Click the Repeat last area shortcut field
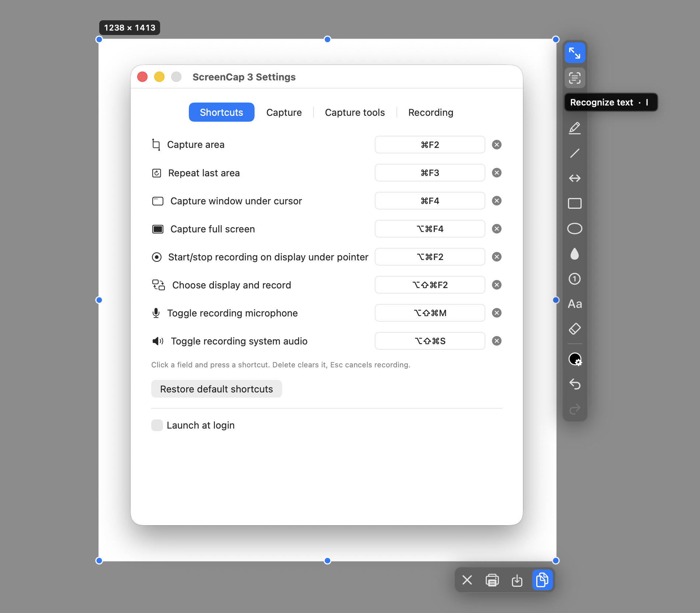Image resolution: width=700 pixels, height=613 pixels. 430,173
